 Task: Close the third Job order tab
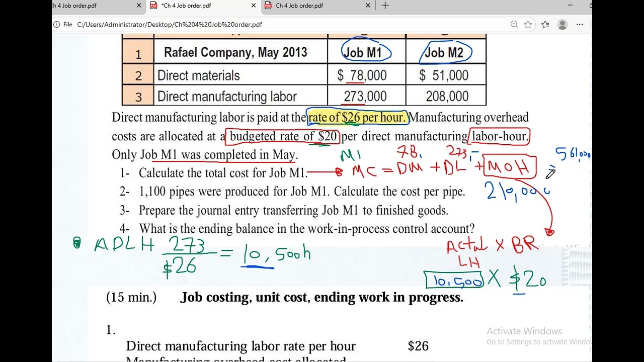(368, 6)
